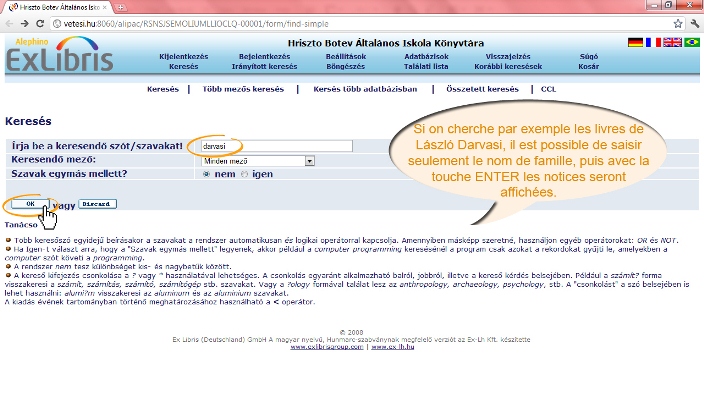Open Korábbi keresések
Viewport: 704px width, 396px height.
(x=508, y=66)
